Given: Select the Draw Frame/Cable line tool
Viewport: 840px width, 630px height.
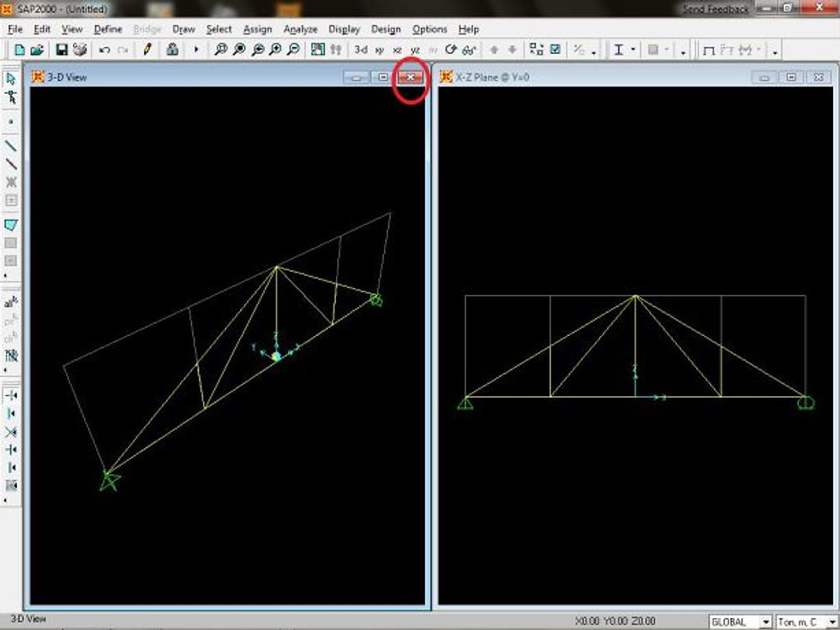Looking at the screenshot, I should pos(10,146).
